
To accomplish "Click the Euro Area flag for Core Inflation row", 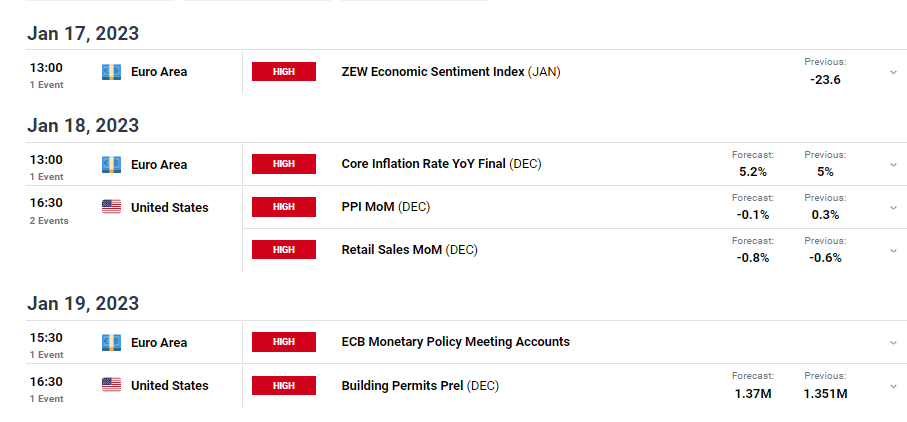I will click(x=112, y=165).
